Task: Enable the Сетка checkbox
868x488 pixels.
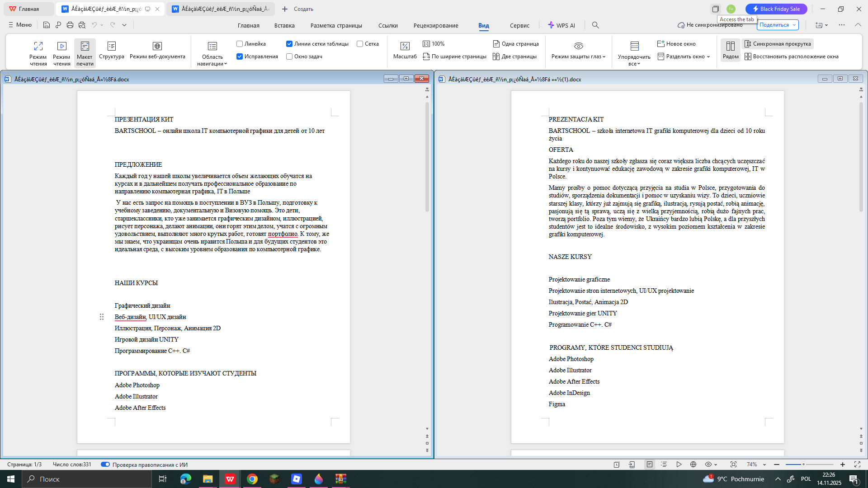Action: tap(360, 44)
